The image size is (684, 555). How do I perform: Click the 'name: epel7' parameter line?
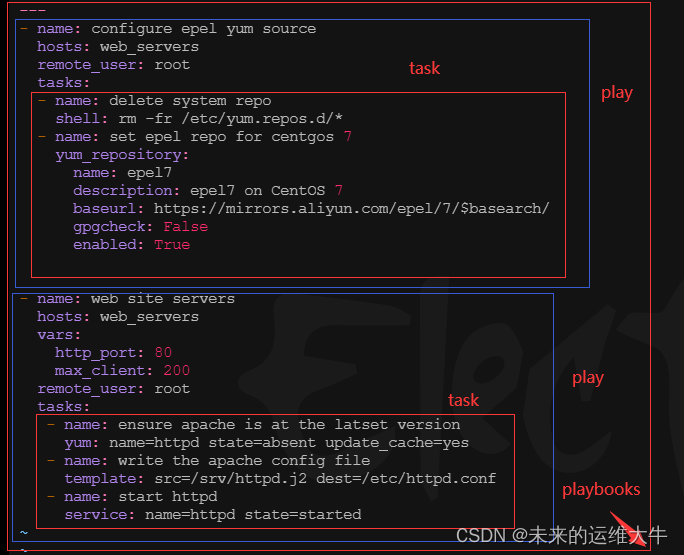point(123,173)
